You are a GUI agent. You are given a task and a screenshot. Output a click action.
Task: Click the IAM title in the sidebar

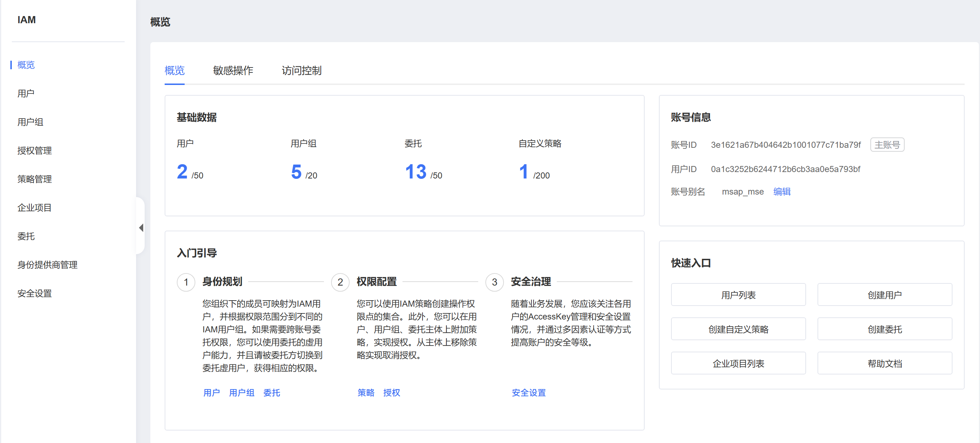pyautogui.click(x=27, y=20)
